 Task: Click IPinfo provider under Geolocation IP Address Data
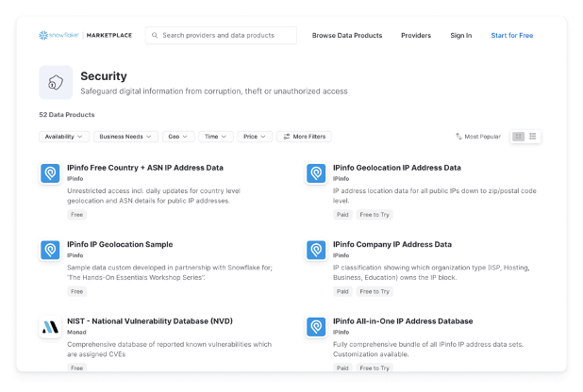pyautogui.click(x=341, y=179)
